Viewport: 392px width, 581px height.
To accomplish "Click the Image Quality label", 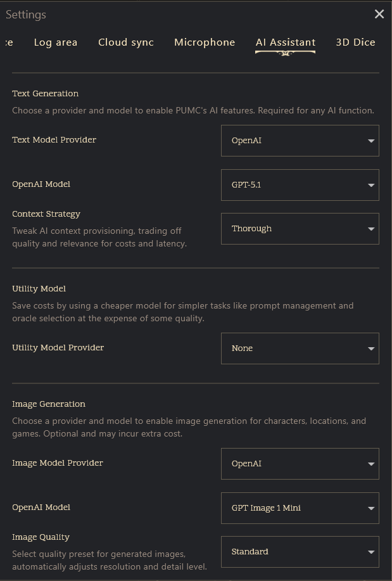I will (x=41, y=537).
